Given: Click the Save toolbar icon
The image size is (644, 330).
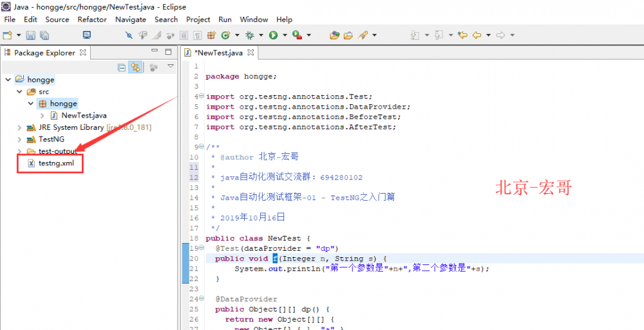Looking at the screenshot, I should (32, 35).
